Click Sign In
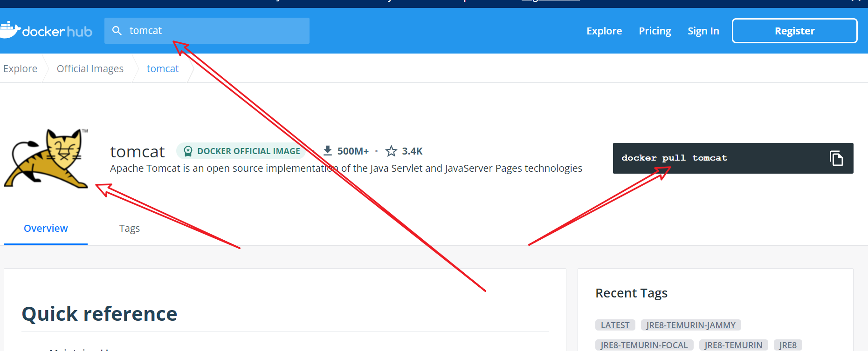The width and height of the screenshot is (868, 351). tap(703, 31)
